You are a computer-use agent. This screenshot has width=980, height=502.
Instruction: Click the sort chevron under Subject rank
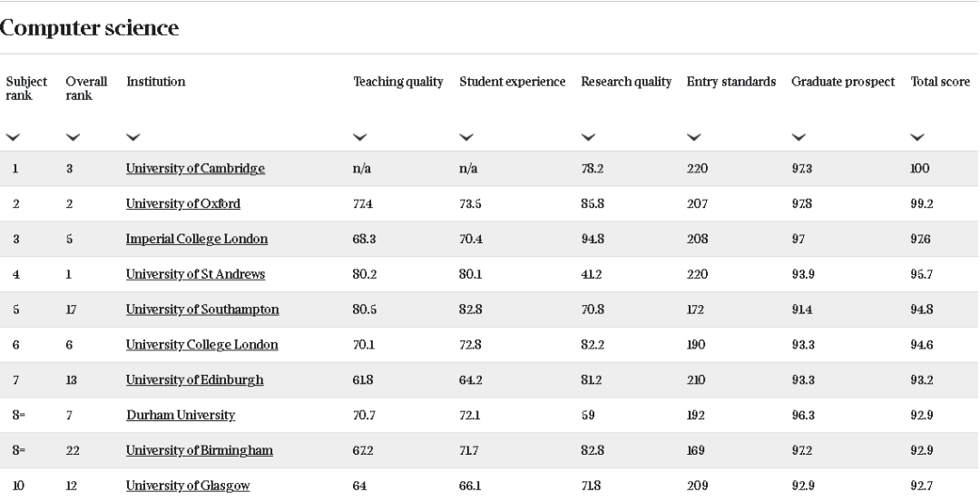click(13, 137)
